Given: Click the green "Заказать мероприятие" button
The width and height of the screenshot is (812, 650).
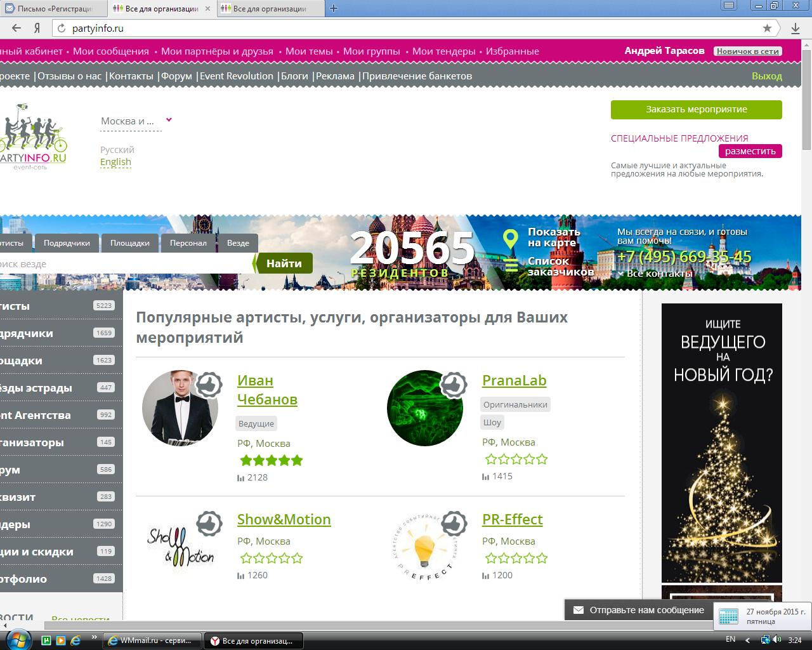Looking at the screenshot, I should point(697,109).
